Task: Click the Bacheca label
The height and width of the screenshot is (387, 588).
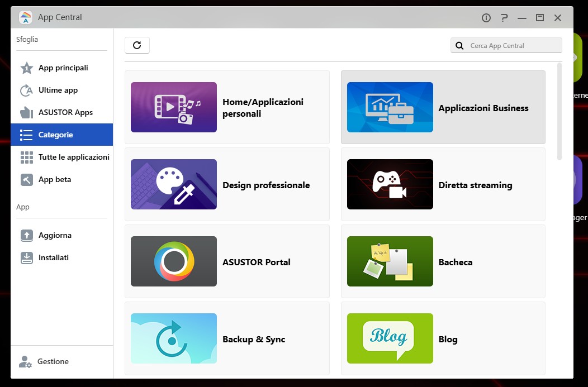Action: click(456, 262)
